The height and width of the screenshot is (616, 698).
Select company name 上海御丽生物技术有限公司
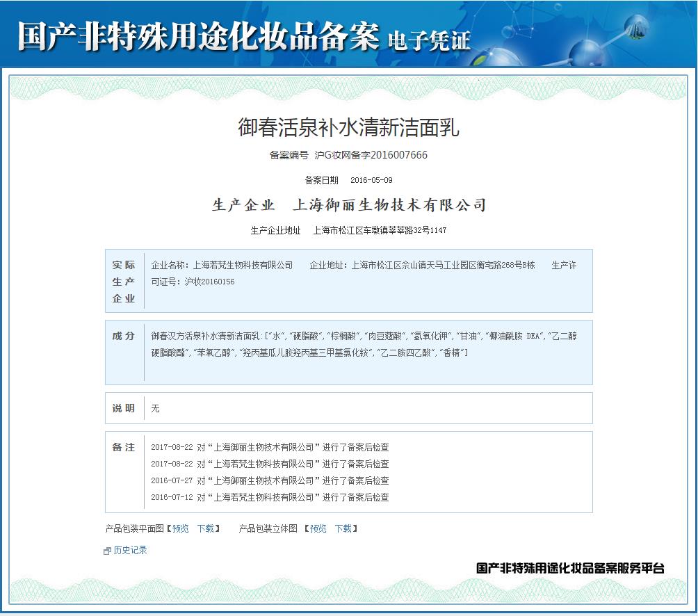click(x=389, y=204)
